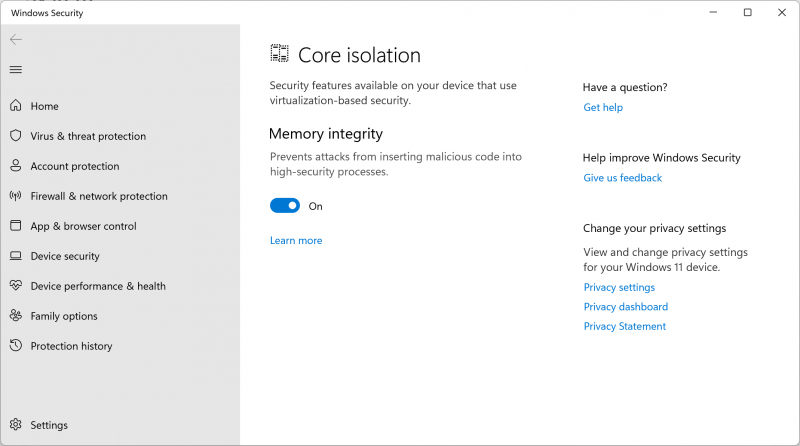
Task: Open the Privacy dashboard link
Action: [x=625, y=307]
